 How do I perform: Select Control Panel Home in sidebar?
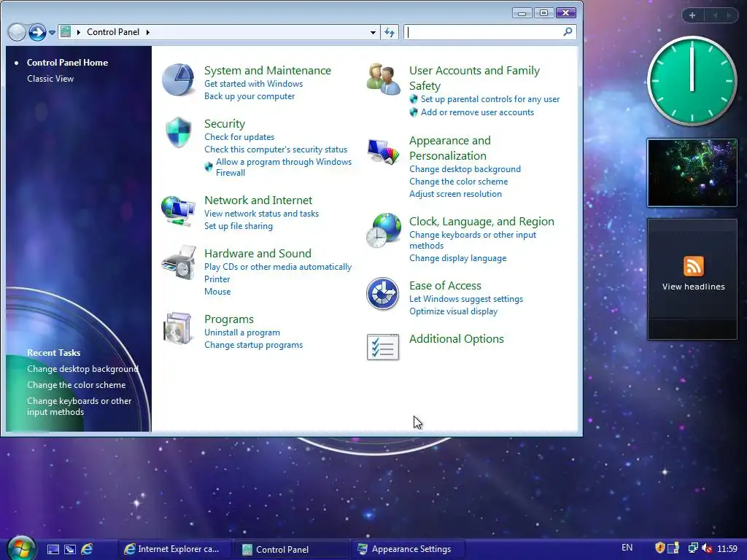(67, 63)
